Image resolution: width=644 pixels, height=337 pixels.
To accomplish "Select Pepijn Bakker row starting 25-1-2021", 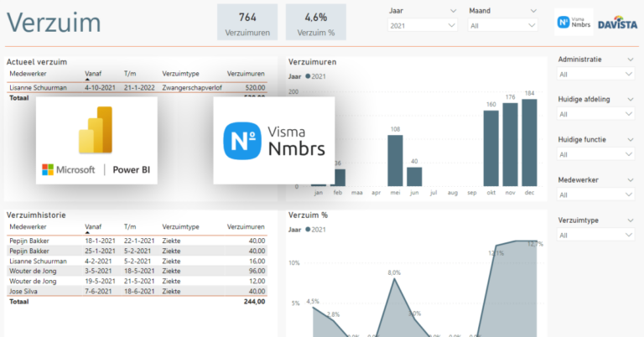I will click(x=138, y=251).
